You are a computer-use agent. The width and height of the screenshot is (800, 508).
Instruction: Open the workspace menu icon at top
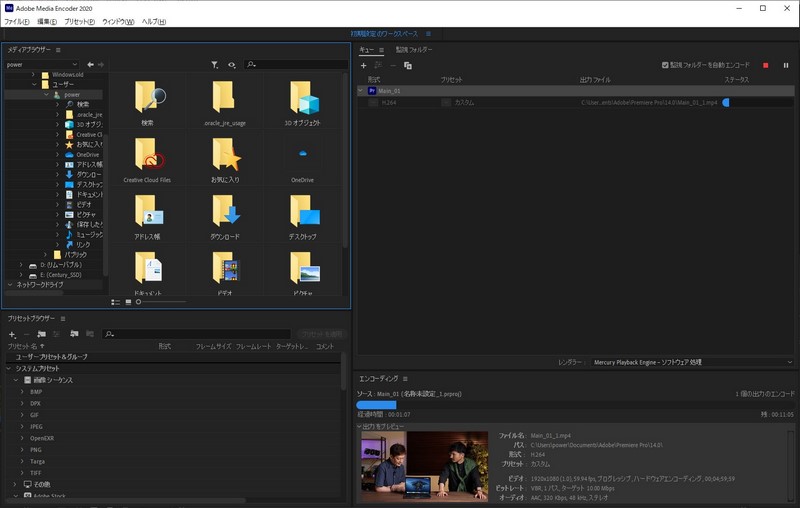[428, 34]
